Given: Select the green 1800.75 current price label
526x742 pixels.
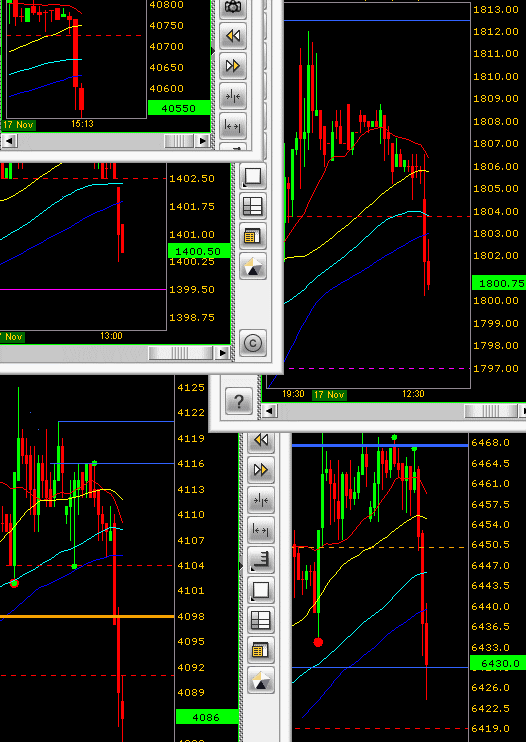Looking at the screenshot, I should (500, 283).
